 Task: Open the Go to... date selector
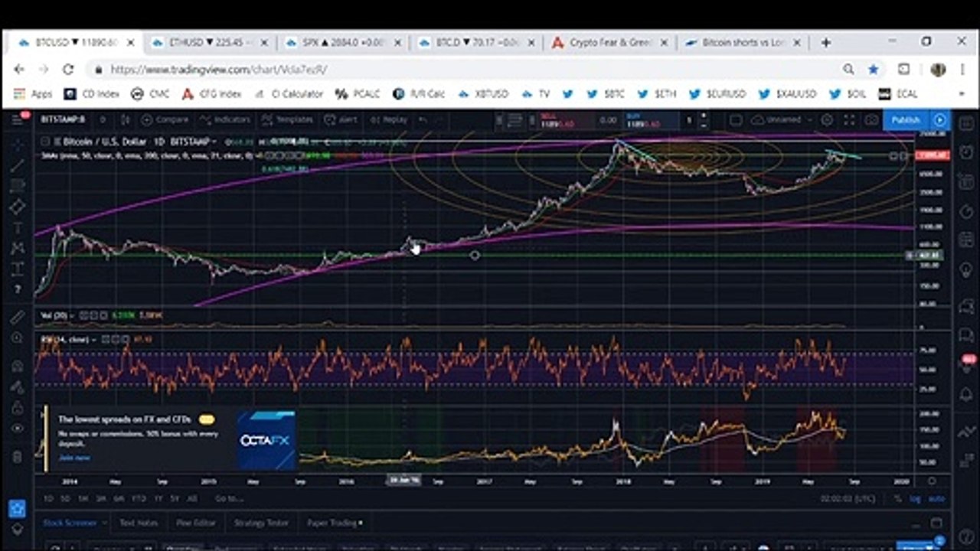pos(230,498)
